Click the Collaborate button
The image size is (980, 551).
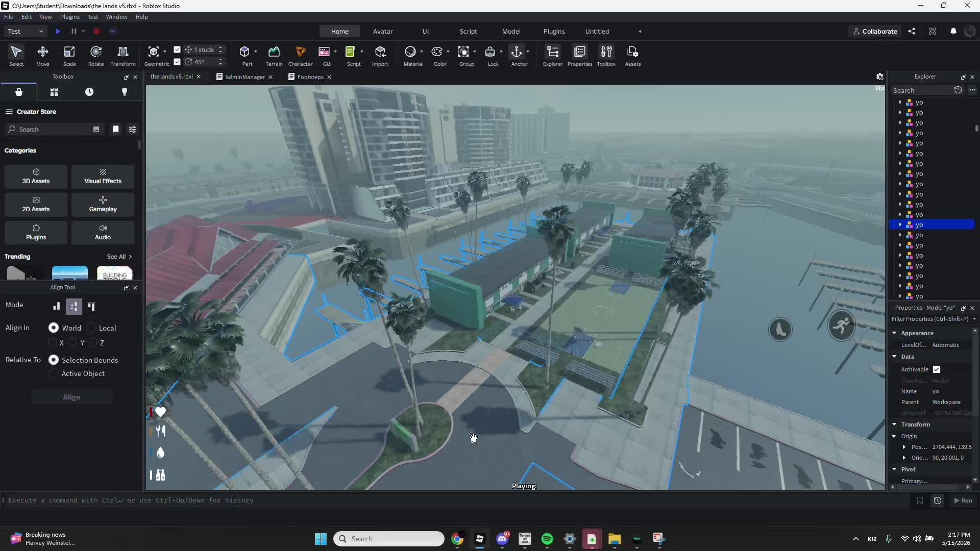coord(875,31)
